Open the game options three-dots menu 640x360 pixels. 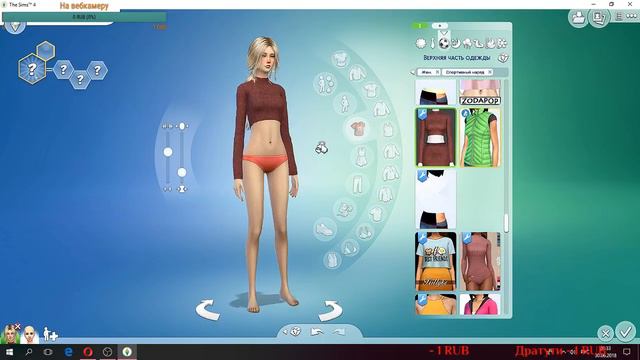pyautogui.click(x=632, y=16)
